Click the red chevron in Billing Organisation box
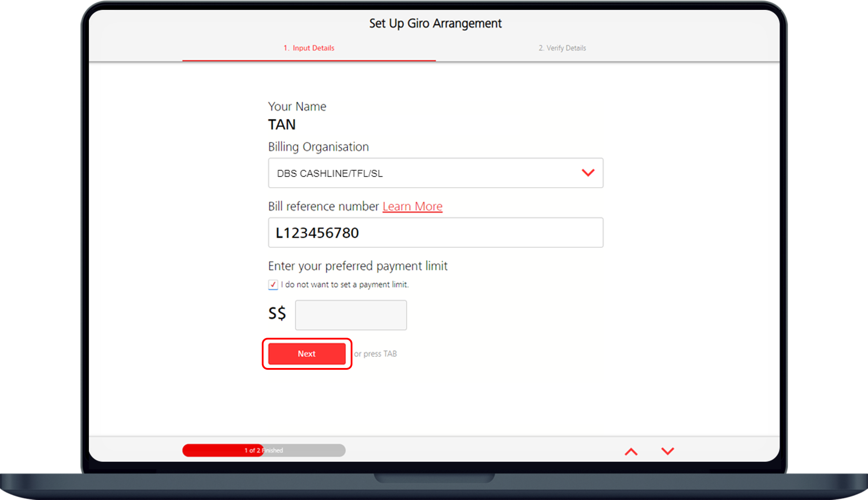The image size is (868, 500). click(x=588, y=173)
